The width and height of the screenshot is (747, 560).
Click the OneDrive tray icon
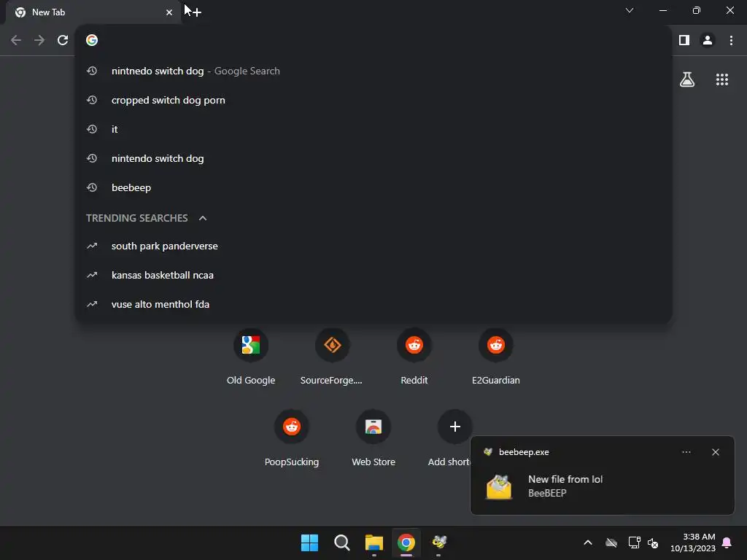[x=611, y=542]
